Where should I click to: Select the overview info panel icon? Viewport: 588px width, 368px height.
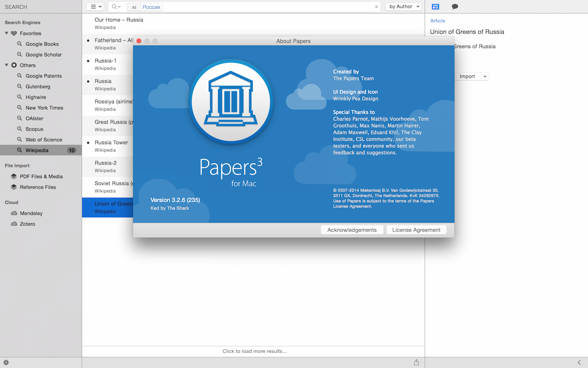pos(435,7)
